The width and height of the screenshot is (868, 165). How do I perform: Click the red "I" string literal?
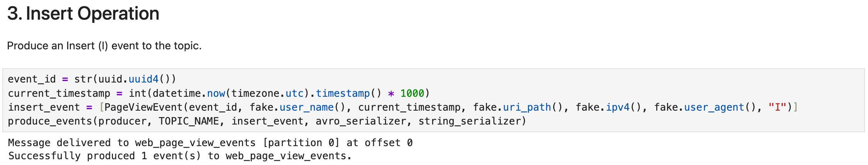[x=777, y=107]
